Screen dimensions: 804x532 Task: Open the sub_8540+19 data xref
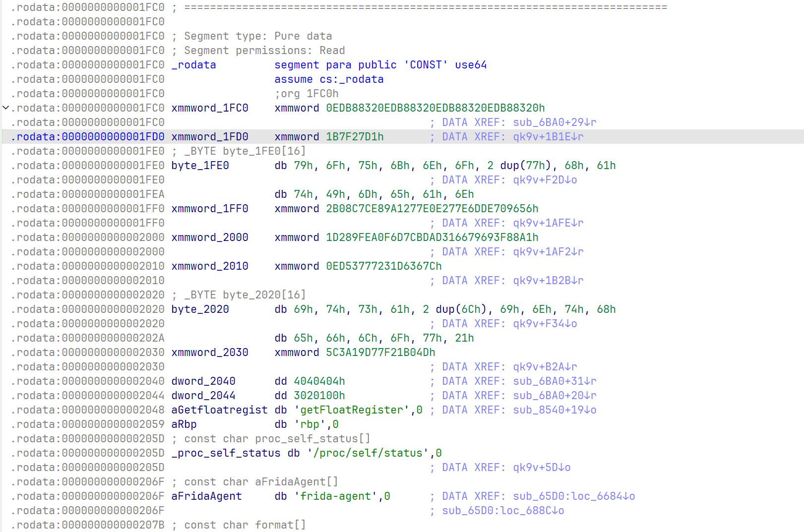(x=555, y=410)
